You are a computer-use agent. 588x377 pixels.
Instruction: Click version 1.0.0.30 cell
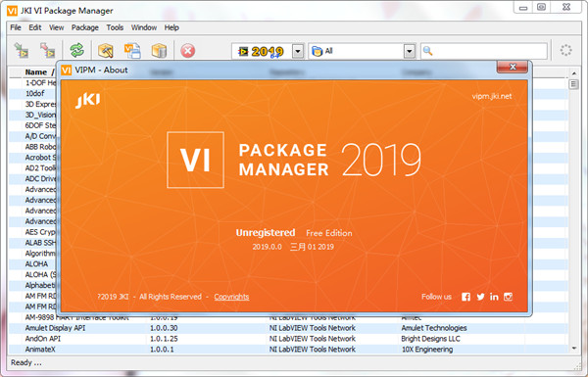[x=164, y=328]
